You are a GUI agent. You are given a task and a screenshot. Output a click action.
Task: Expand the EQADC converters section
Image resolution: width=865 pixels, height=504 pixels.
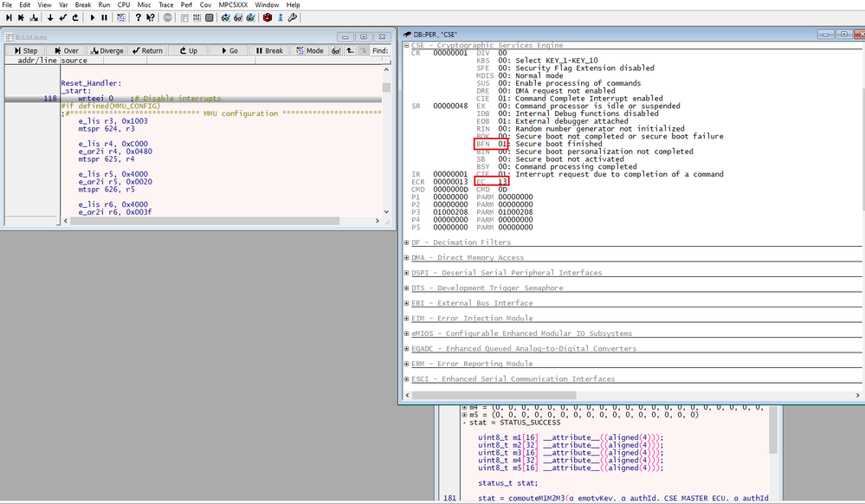pos(407,349)
